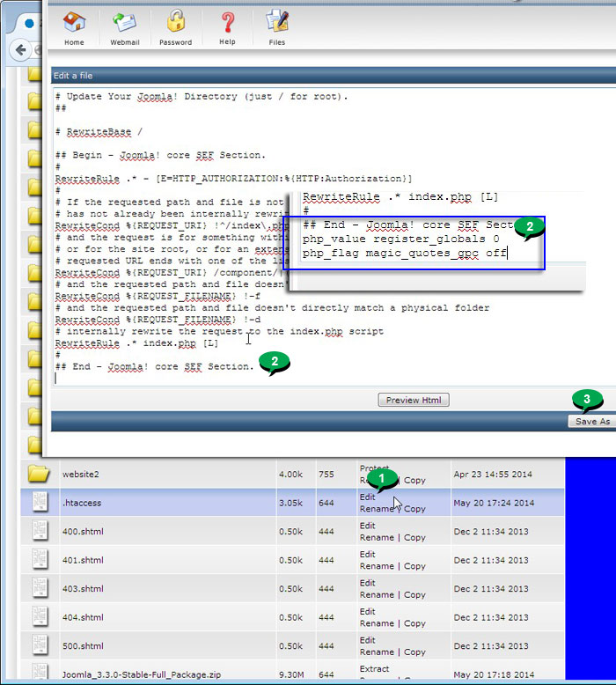This screenshot has width=616, height=685.
Task: Click Rename for 500.shtml
Action: point(377,652)
